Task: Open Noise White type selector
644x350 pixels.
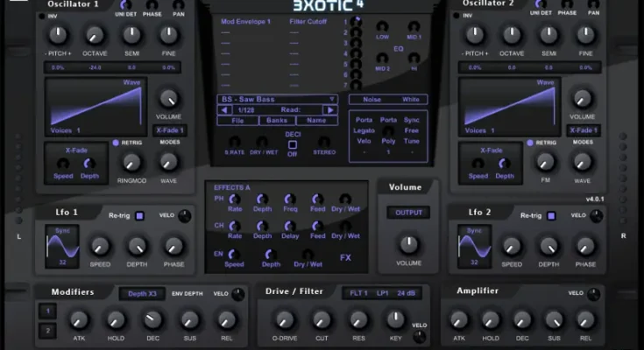Action: tap(388, 99)
